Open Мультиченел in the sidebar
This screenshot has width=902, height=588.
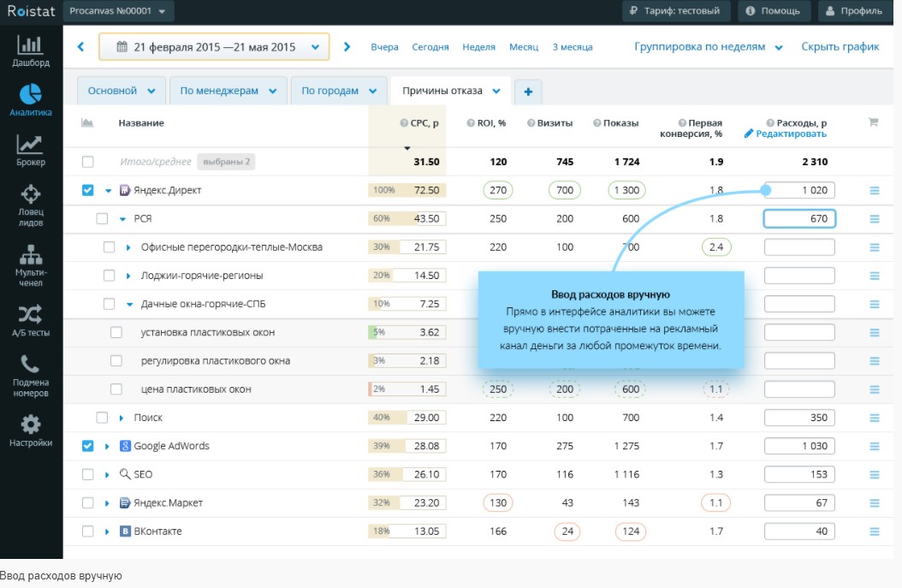pyautogui.click(x=31, y=266)
